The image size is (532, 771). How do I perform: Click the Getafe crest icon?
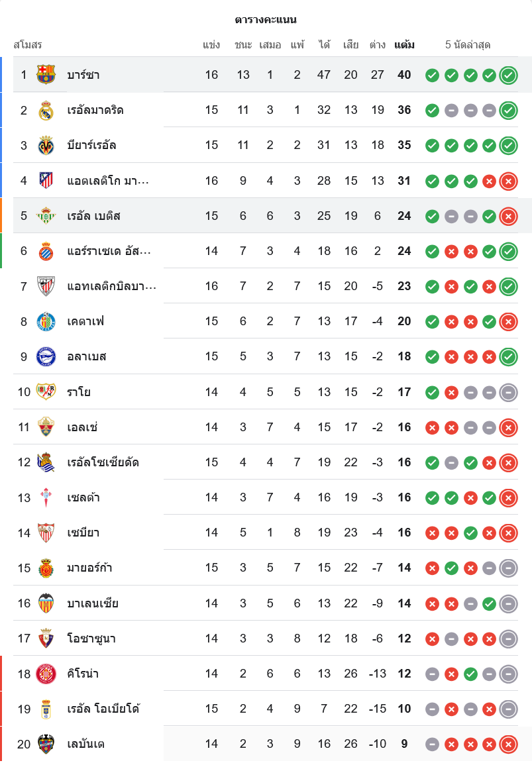[46, 321]
